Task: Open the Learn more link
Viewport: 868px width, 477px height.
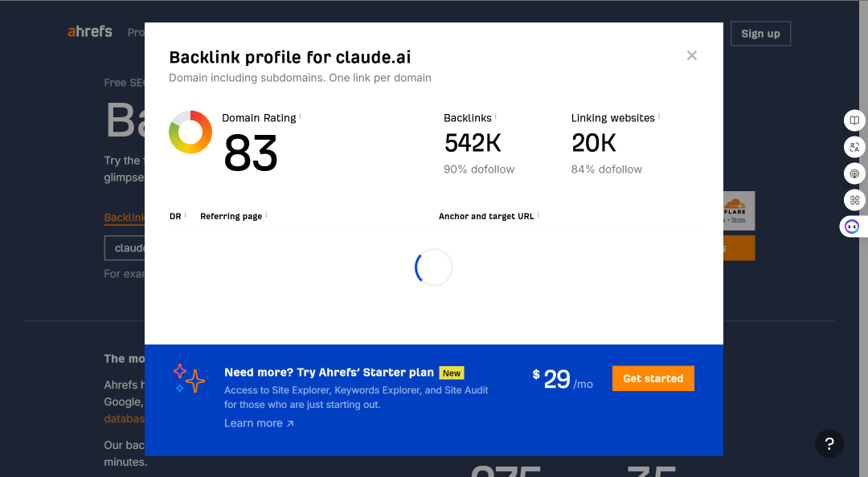Action: pyautogui.click(x=259, y=423)
